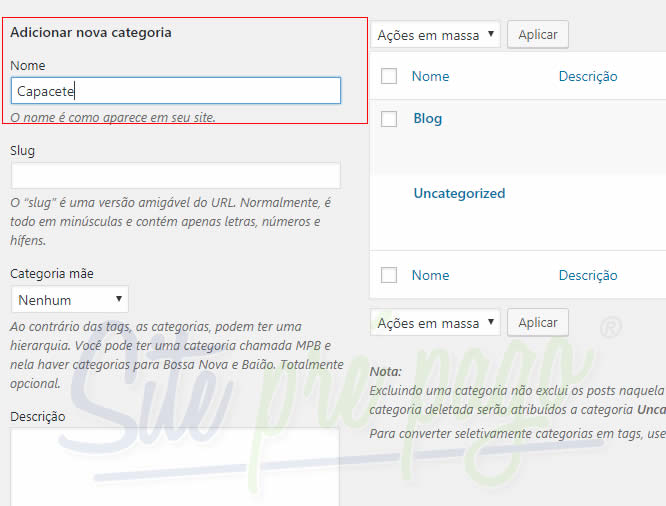666x506 pixels.
Task: Check the checkbox beside the Blog category
Action: [x=389, y=119]
